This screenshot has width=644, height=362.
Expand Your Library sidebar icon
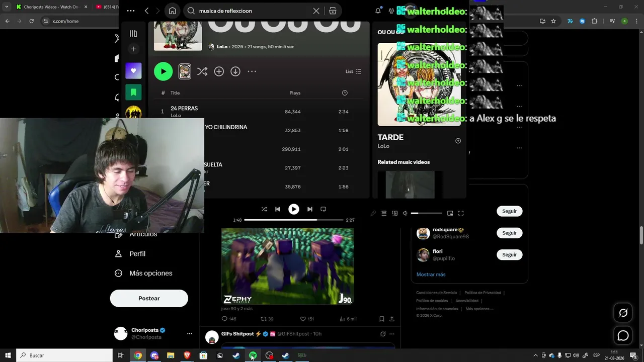click(x=133, y=34)
